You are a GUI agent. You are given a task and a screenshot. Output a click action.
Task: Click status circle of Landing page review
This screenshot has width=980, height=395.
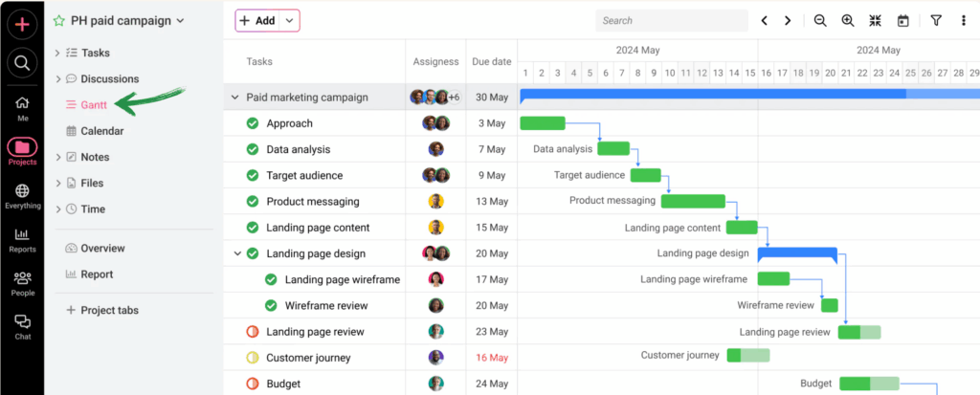click(253, 332)
